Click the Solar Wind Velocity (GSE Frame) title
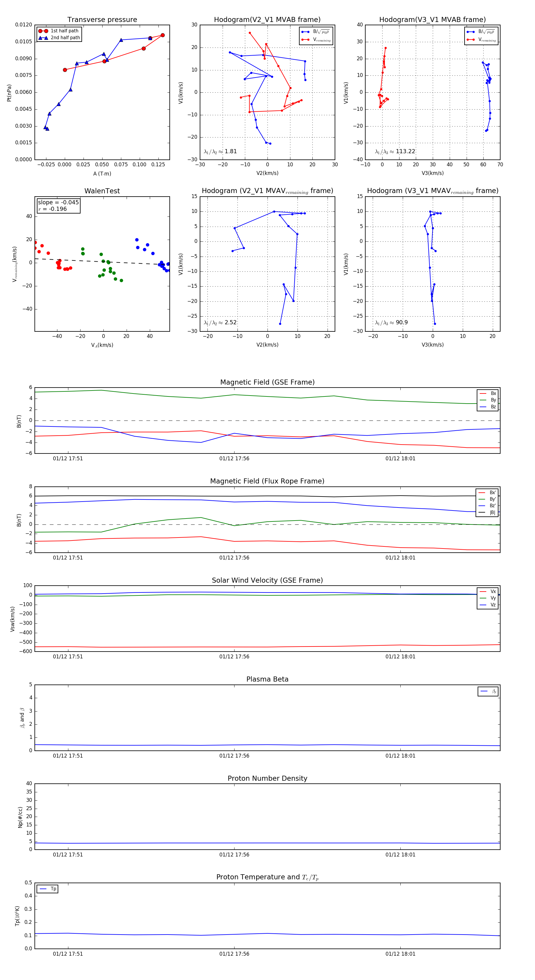Screen dimensions: 535x980 click(267, 581)
